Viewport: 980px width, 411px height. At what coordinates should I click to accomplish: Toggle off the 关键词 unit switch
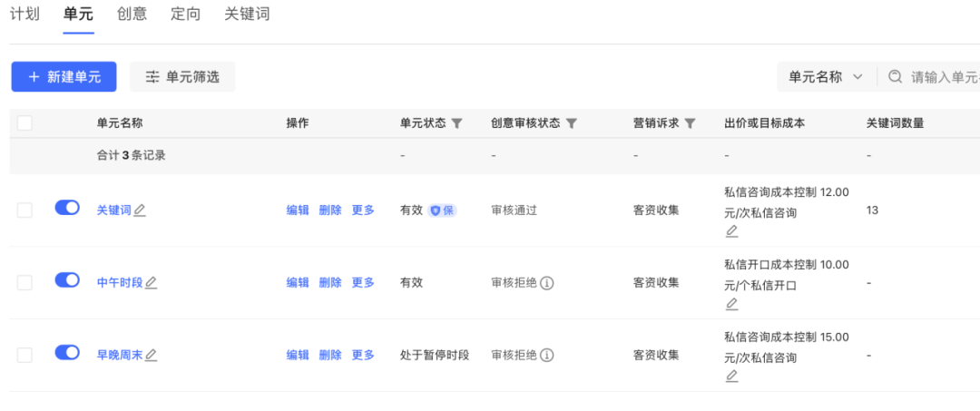(x=67, y=208)
